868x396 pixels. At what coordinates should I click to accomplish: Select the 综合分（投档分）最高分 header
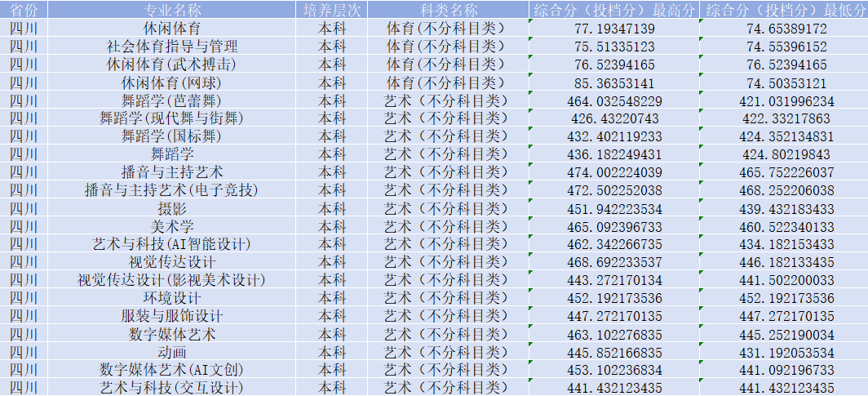[x=614, y=10]
